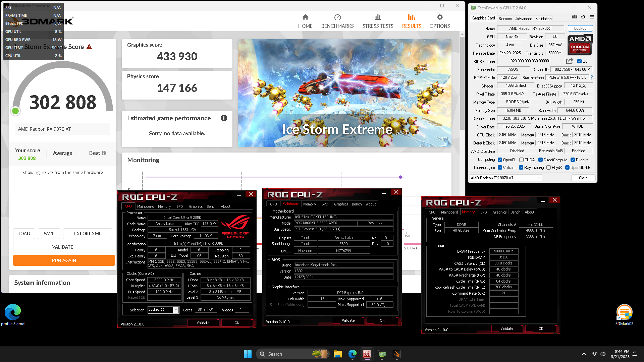Open File Explorer from the taskbar
644x362 pixels.
(x=338, y=354)
